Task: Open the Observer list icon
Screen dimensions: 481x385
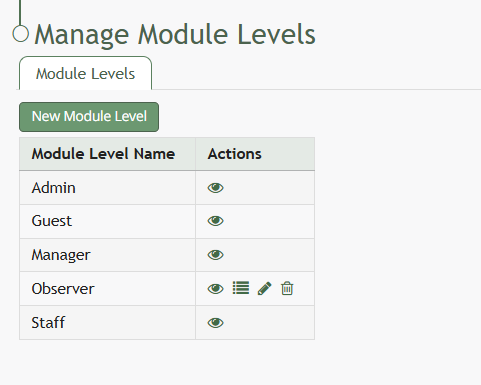Action: 241,288
